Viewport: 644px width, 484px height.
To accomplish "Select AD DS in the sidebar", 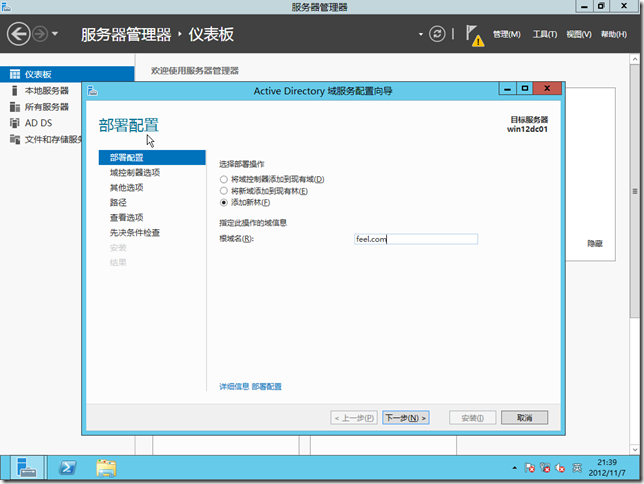I will 38,123.
